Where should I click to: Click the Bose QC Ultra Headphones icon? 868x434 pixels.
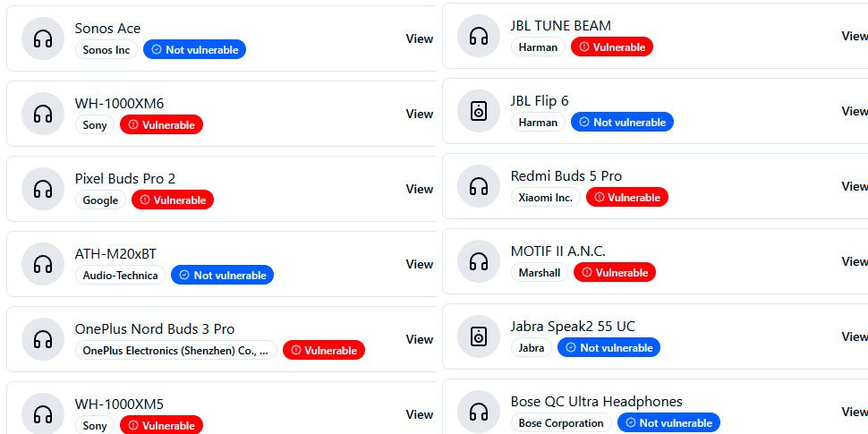478,413
